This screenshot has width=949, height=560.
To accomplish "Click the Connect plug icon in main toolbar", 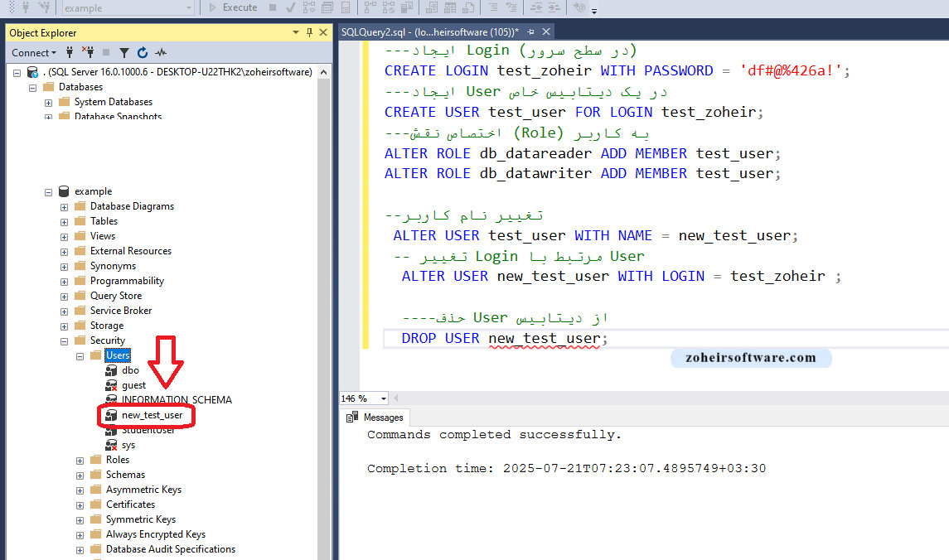I will tap(26, 7).
